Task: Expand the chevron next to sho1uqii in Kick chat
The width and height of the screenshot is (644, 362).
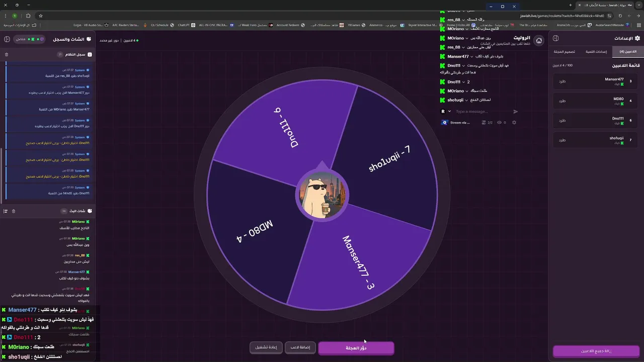Action: tap(467, 100)
